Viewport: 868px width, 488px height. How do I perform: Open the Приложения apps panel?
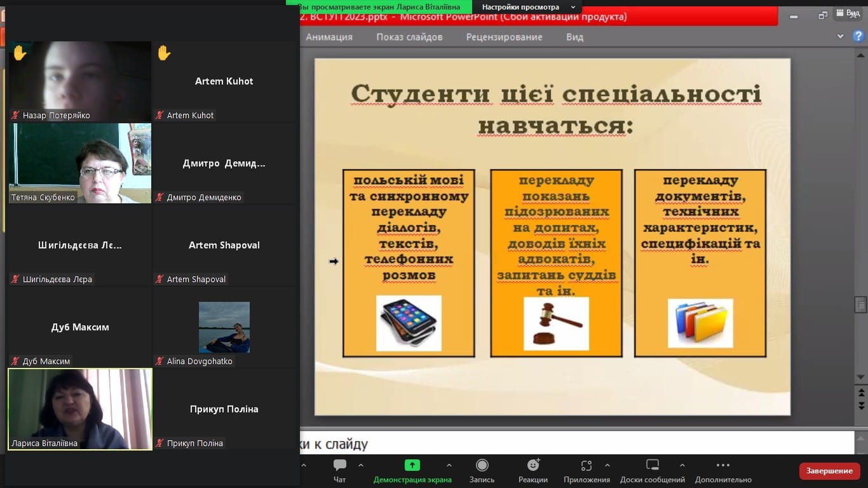587,470
